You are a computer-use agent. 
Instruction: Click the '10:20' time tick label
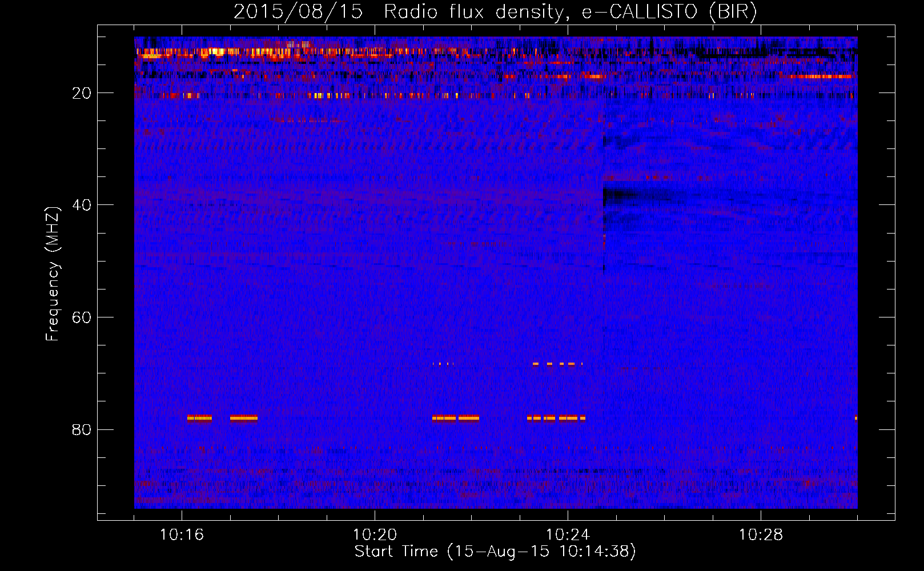tap(375, 535)
